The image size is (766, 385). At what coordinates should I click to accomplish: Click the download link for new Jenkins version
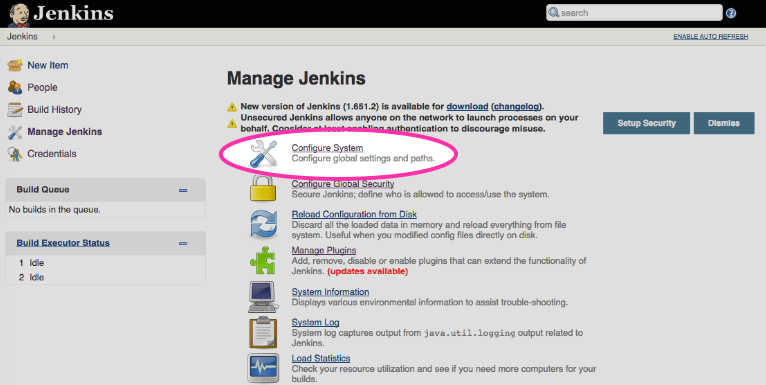[x=467, y=106]
